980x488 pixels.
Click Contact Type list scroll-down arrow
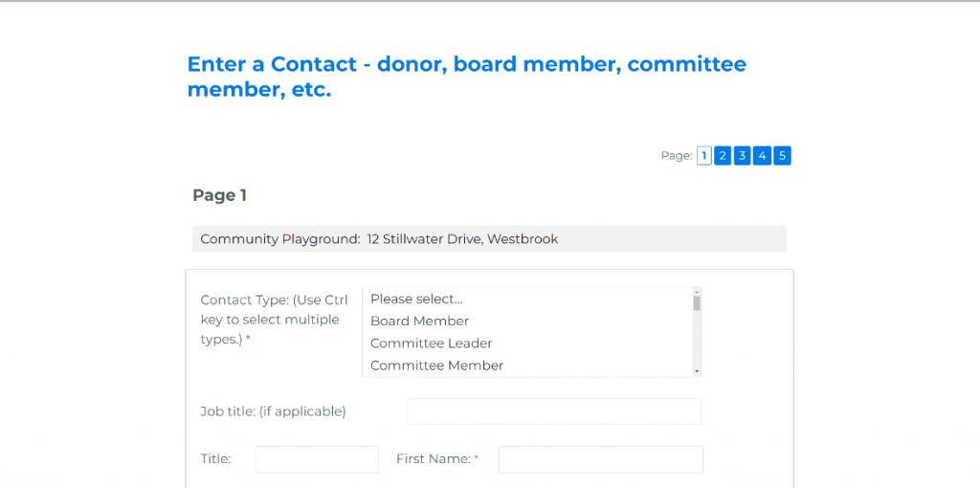(697, 370)
